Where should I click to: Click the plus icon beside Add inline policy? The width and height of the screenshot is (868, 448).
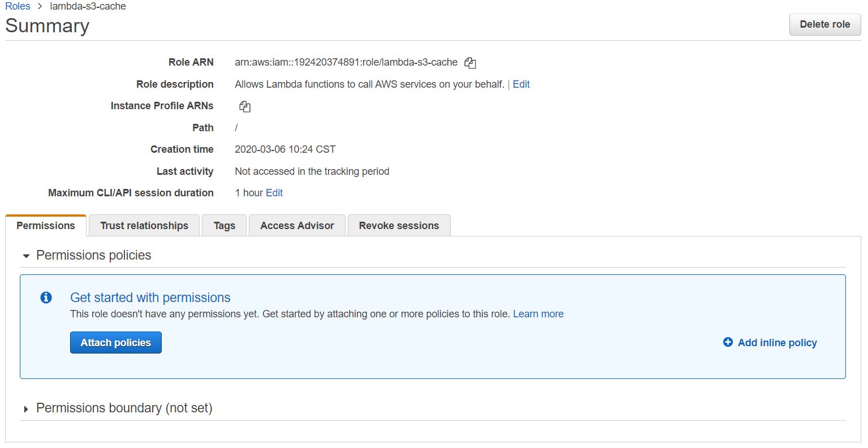[728, 342]
